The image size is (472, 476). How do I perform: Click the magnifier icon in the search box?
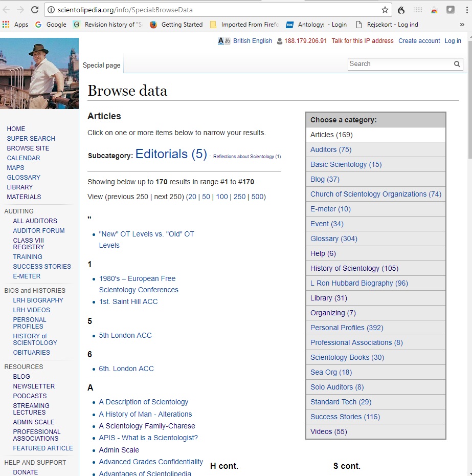(x=457, y=64)
